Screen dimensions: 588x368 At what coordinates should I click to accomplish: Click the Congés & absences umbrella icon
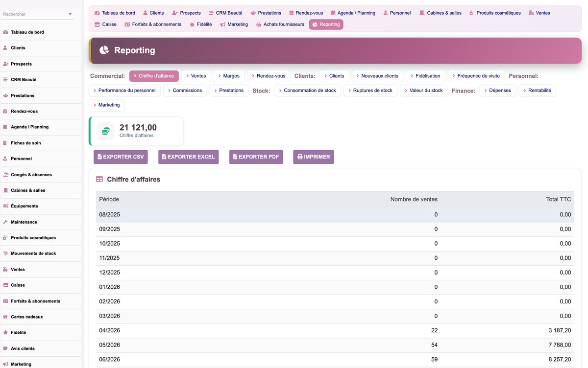[5, 175]
